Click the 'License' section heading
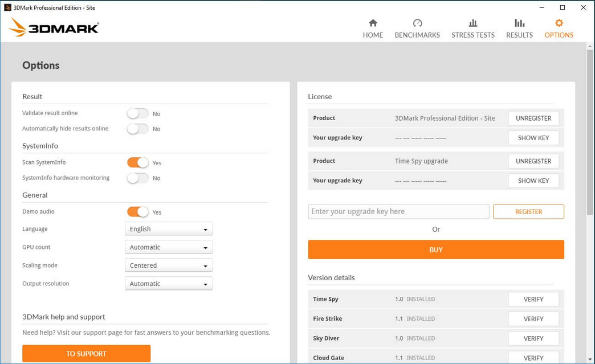This screenshot has width=595, height=364. tap(320, 97)
